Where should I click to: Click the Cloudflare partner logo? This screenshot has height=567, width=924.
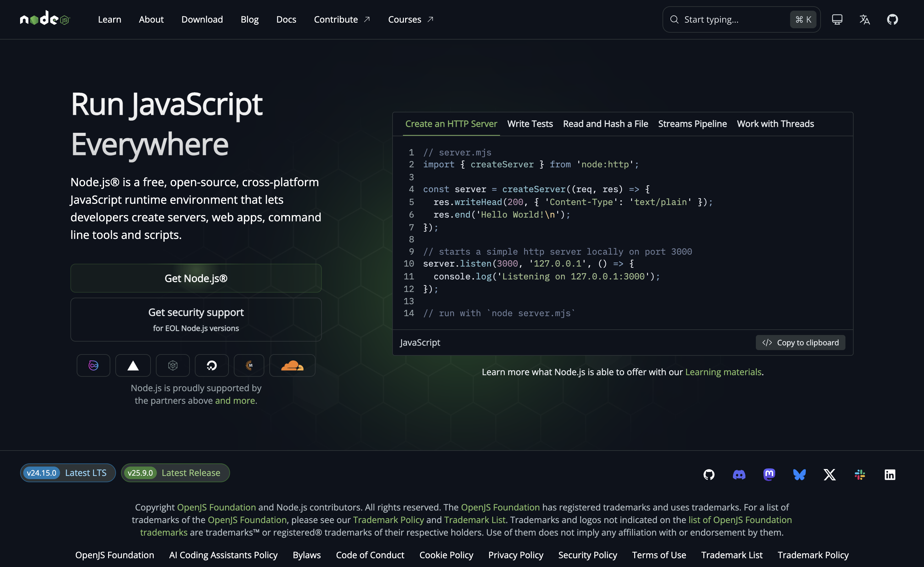click(292, 365)
